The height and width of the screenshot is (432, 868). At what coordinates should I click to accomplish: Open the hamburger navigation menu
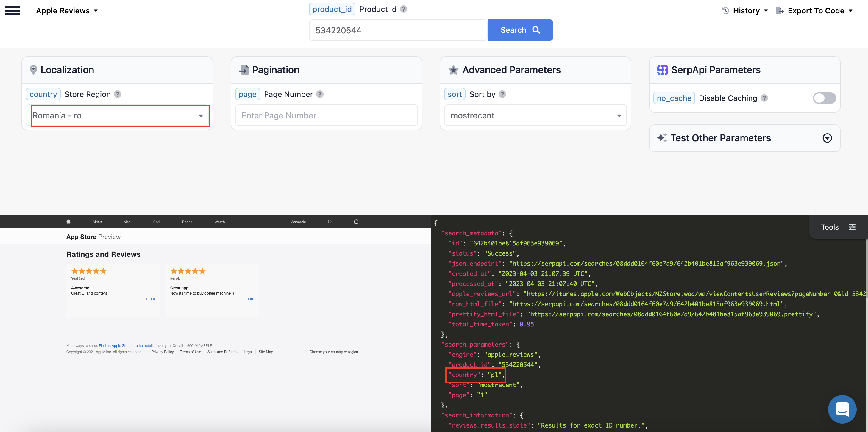pos(13,10)
